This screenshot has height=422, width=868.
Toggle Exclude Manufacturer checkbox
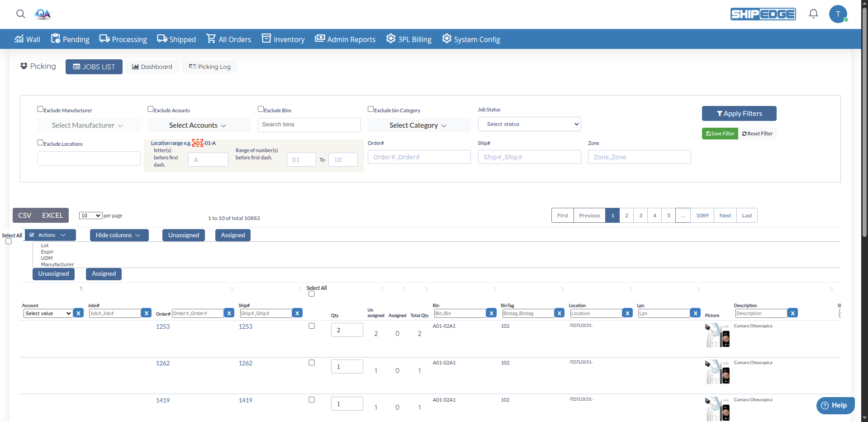[40, 109]
